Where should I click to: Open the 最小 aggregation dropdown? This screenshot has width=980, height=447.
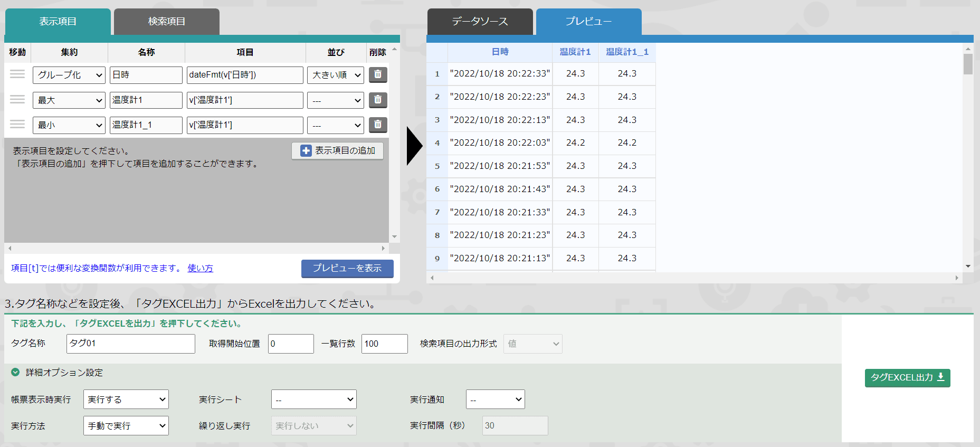tap(69, 126)
